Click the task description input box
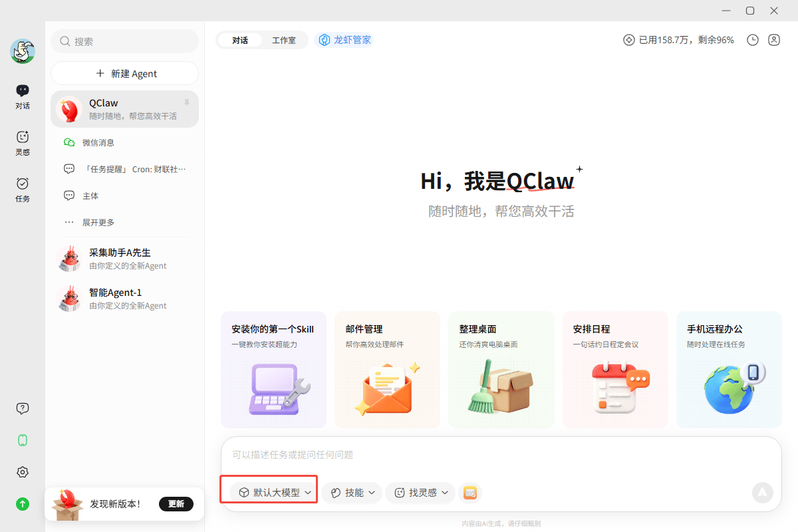The height and width of the screenshot is (532, 798). [x=501, y=455]
